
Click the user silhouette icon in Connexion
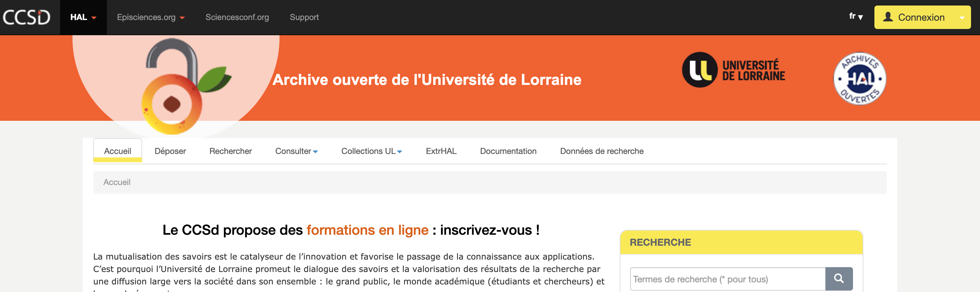tap(888, 17)
